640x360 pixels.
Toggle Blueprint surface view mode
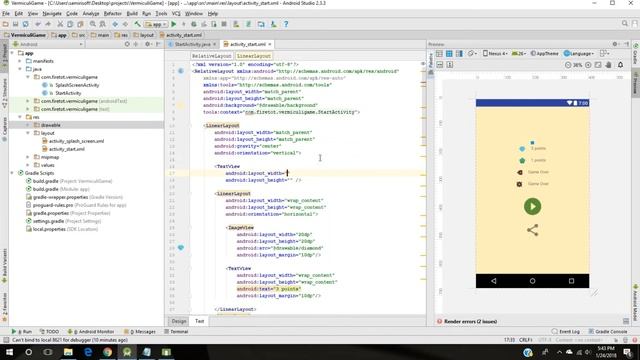[449, 54]
